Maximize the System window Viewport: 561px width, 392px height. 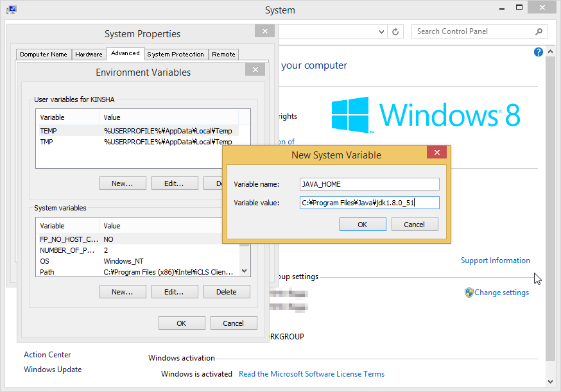click(519, 8)
